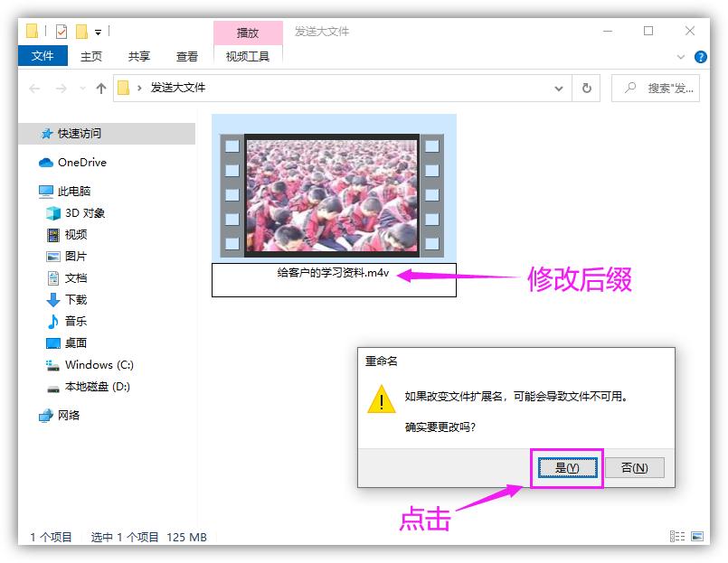Image resolution: width=728 pixels, height=563 pixels.
Task: Open 此电脑 from the navigation pane
Action: click(75, 191)
